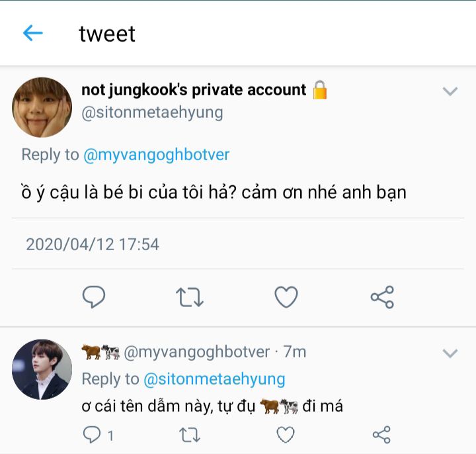Image resolution: width=476 pixels, height=454 pixels.
Task: Open the reply author's profile picture
Action: coord(42,369)
